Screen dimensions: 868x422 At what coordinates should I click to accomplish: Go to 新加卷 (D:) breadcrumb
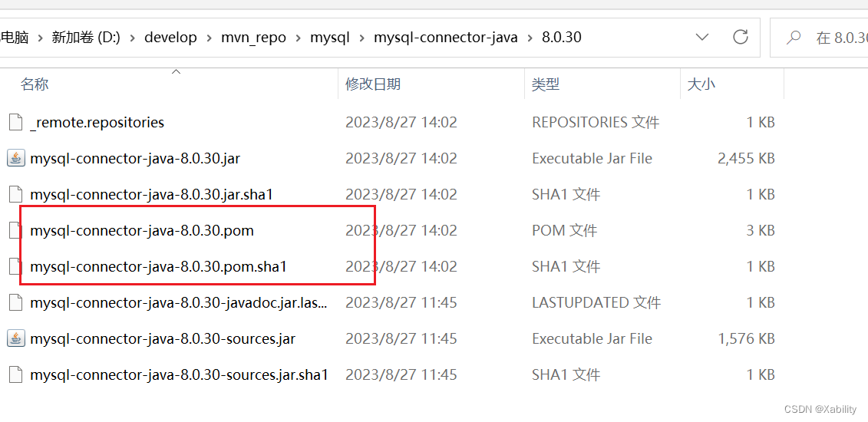86,38
